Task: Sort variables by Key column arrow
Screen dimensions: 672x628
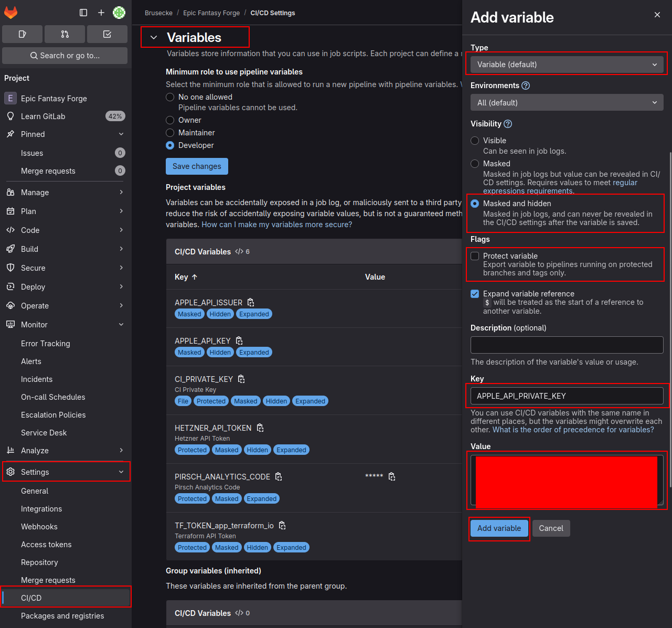Action: click(195, 277)
